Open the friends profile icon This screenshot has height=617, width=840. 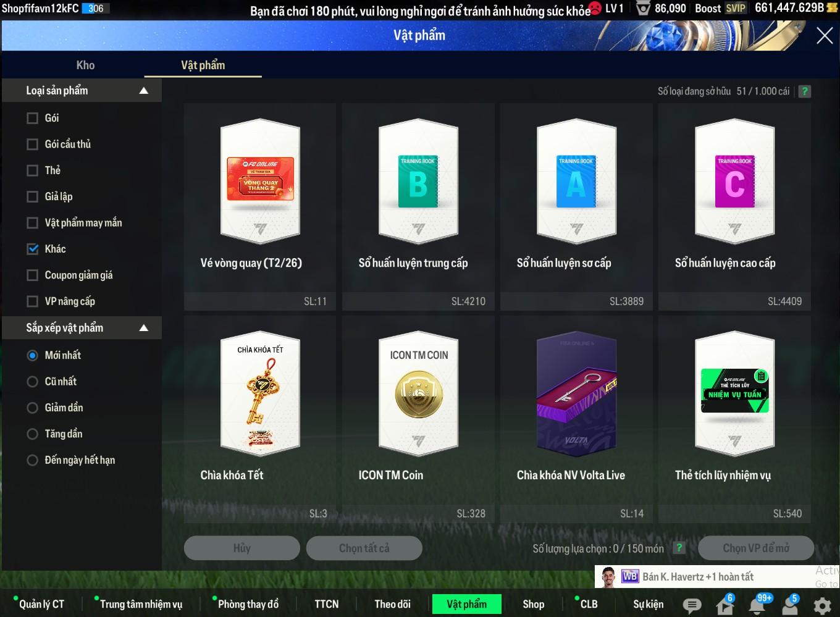click(x=790, y=605)
